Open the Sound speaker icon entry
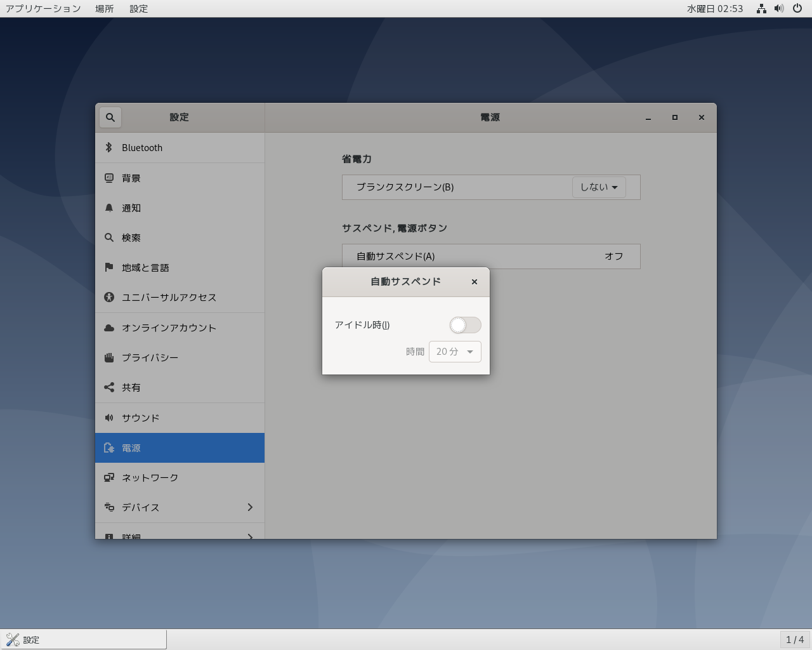Viewport: 812px width, 650px height. point(109,418)
